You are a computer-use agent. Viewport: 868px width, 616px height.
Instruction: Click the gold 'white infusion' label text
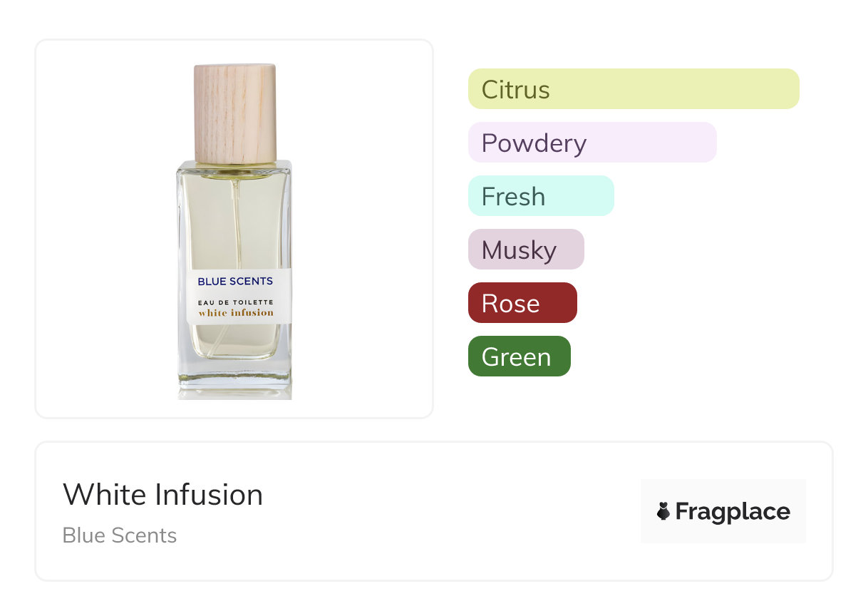coord(236,312)
